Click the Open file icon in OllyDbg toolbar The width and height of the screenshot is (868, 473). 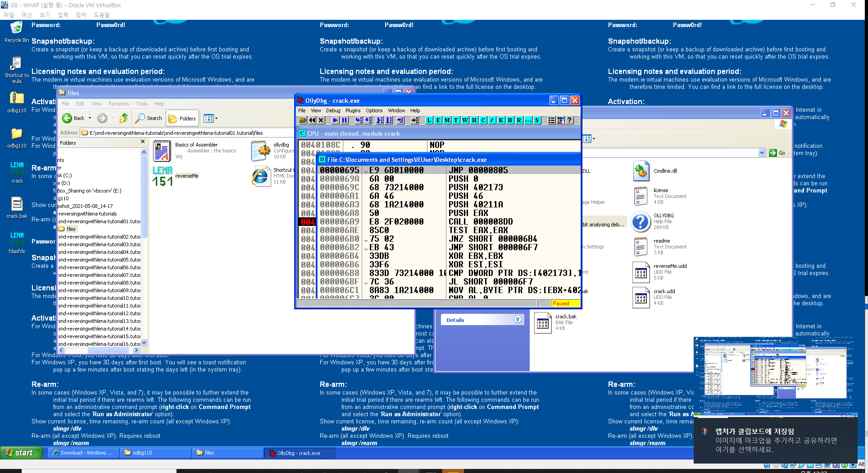tap(303, 120)
